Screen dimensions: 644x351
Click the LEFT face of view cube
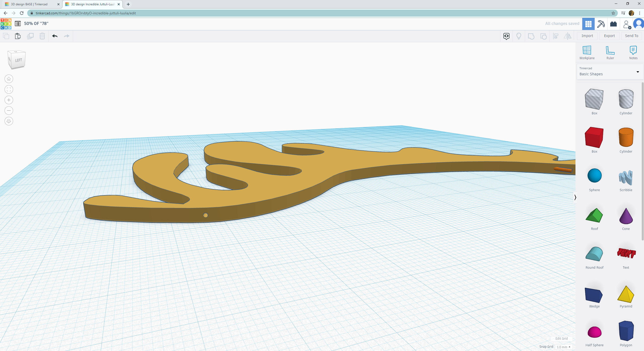point(18,60)
